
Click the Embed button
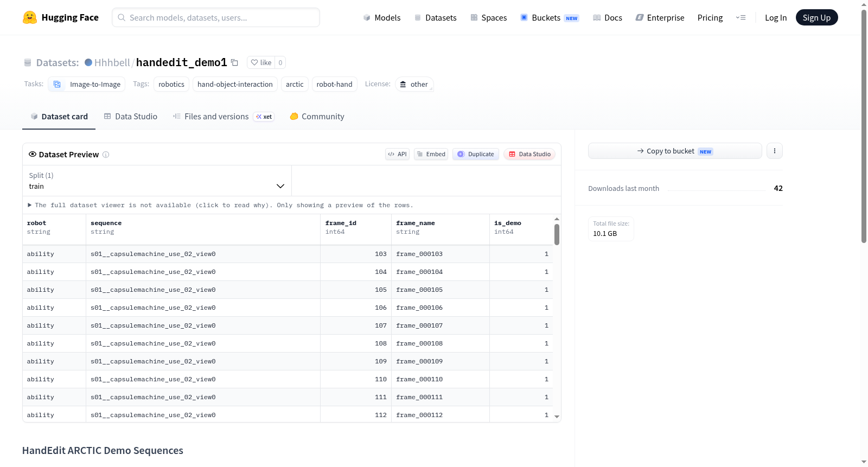pyautogui.click(x=431, y=154)
